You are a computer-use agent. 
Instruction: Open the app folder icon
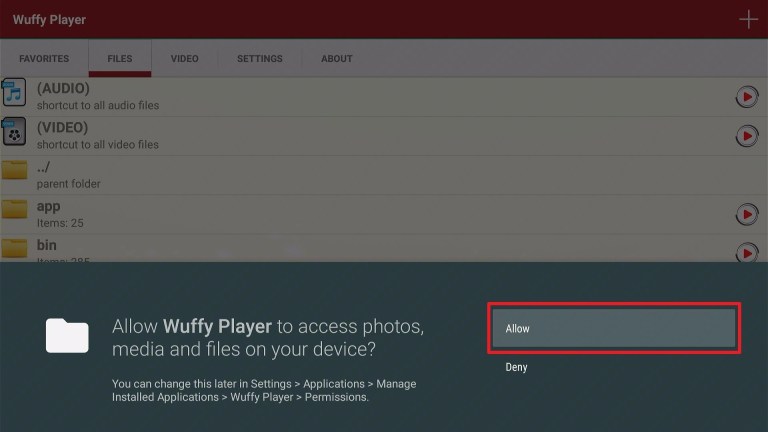tap(14, 209)
